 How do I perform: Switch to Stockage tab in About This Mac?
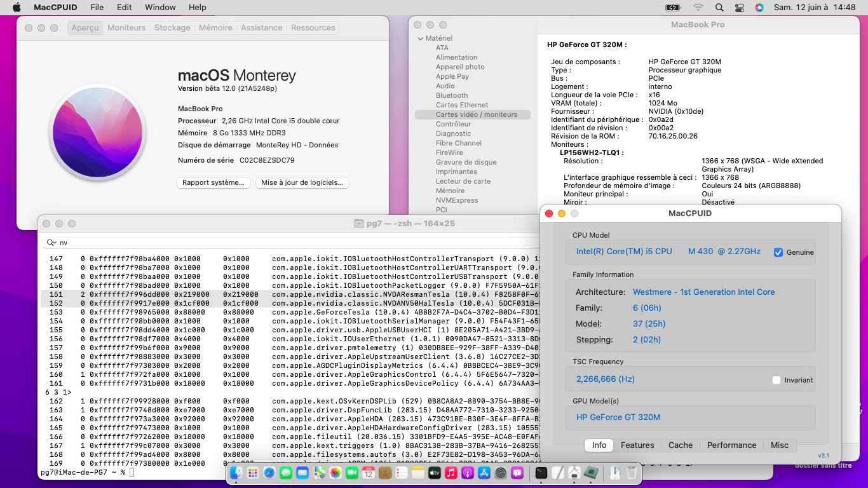(172, 28)
